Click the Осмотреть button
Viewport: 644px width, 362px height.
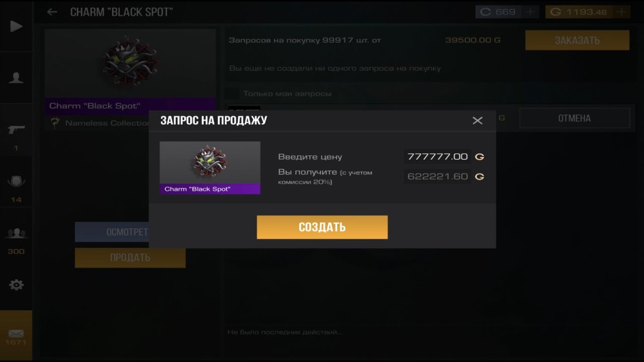(112, 232)
